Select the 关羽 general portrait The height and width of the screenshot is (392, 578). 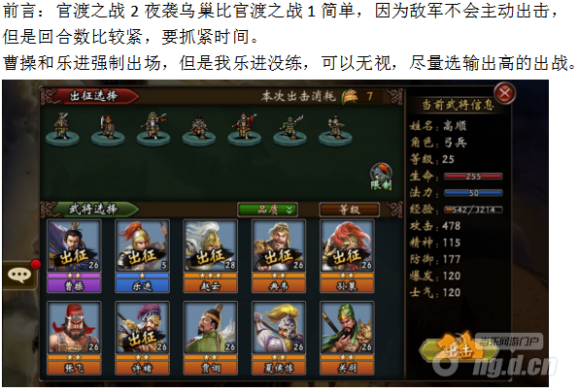click(x=347, y=338)
